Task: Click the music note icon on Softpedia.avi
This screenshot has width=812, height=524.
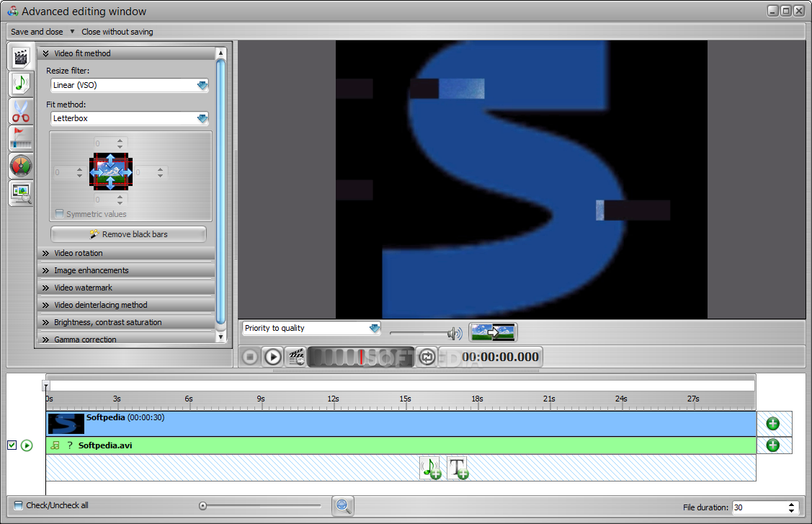Action: [55, 445]
